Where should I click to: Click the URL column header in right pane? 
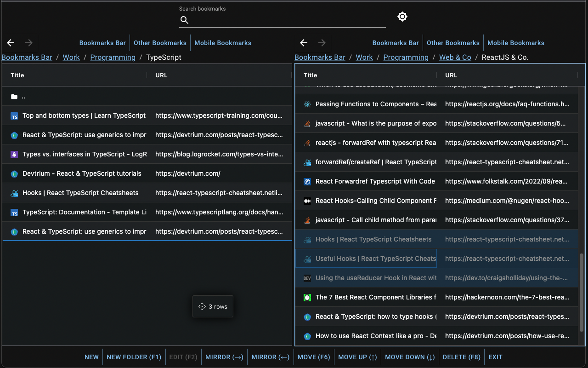tap(507, 75)
